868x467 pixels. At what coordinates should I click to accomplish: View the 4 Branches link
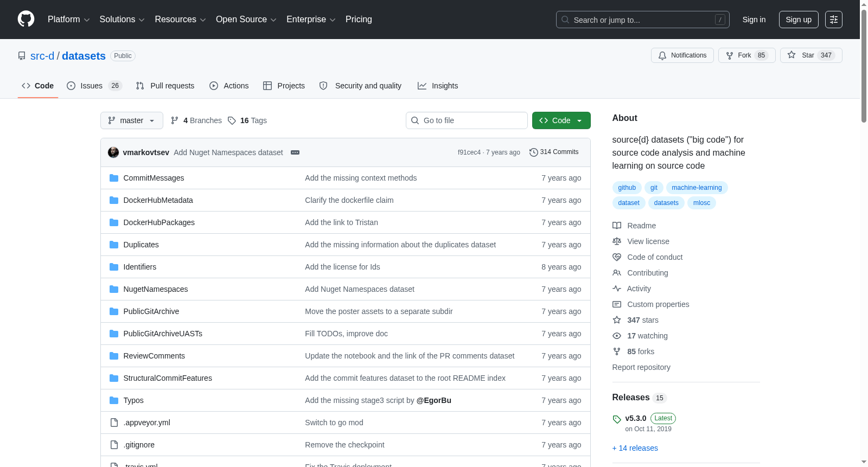point(196,120)
